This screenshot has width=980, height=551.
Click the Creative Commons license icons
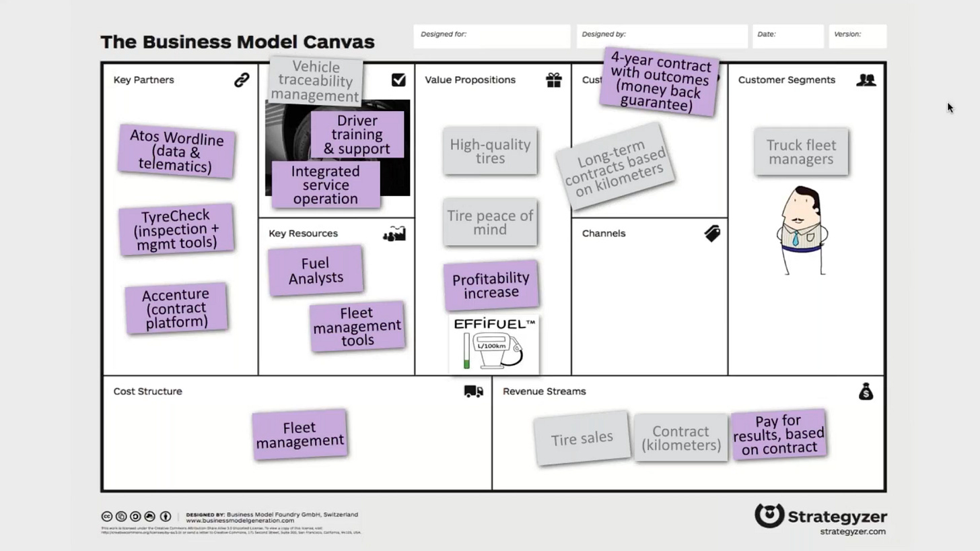(x=136, y=517)
